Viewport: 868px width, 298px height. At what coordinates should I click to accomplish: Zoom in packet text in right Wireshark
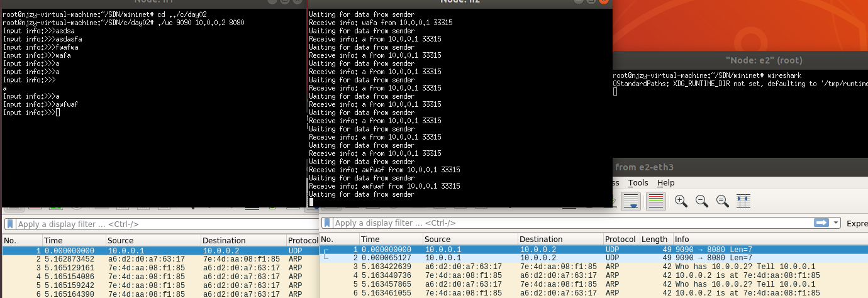pos(681,201)
